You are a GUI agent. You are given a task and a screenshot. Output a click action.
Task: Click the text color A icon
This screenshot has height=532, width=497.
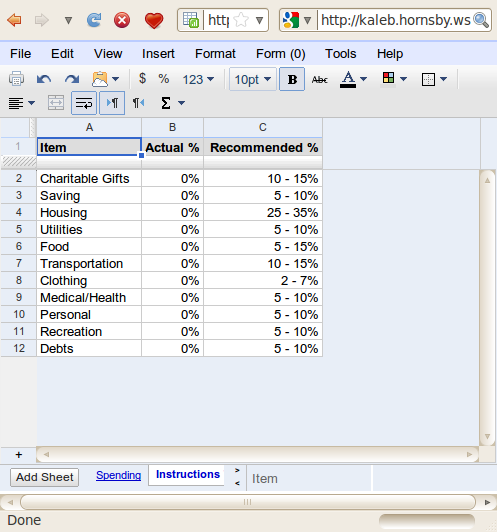(348, 79)
